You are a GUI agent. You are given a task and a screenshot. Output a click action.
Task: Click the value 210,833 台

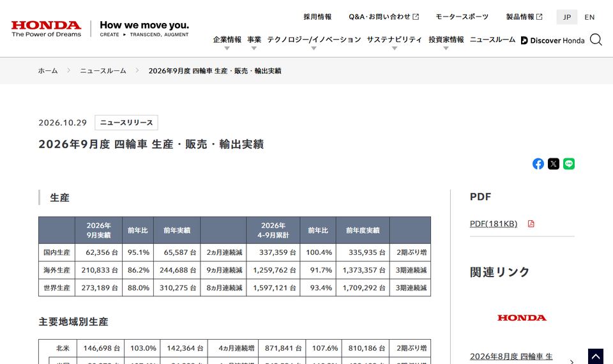(100, 270)
